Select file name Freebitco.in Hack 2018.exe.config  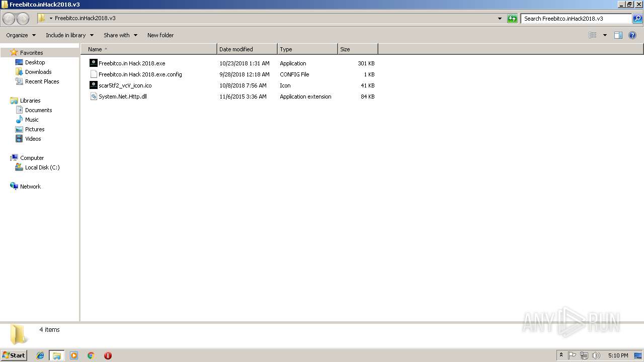pyautogui.click(x=140, y=74)
